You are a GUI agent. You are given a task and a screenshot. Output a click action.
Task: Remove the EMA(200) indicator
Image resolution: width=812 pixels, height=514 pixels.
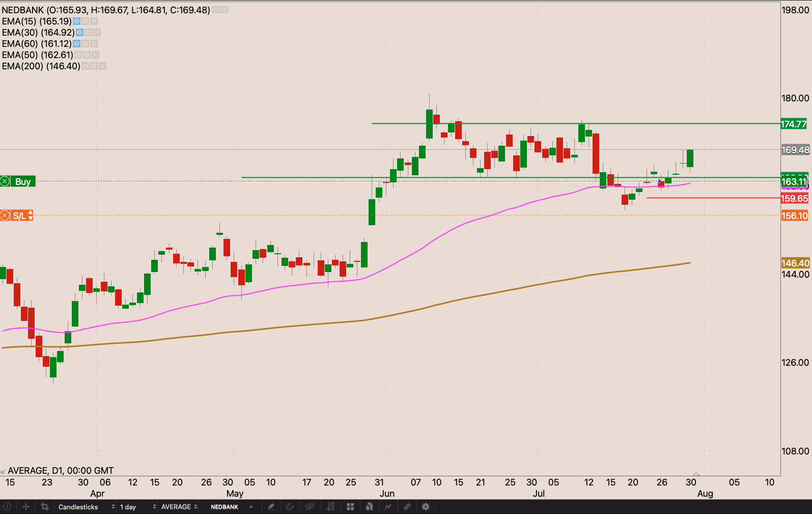tap(103, 66)
